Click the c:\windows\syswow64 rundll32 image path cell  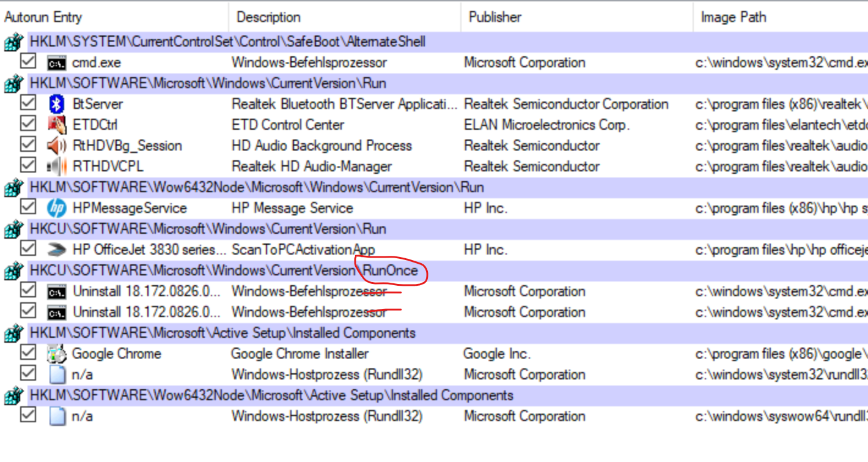tap(781, 416)
